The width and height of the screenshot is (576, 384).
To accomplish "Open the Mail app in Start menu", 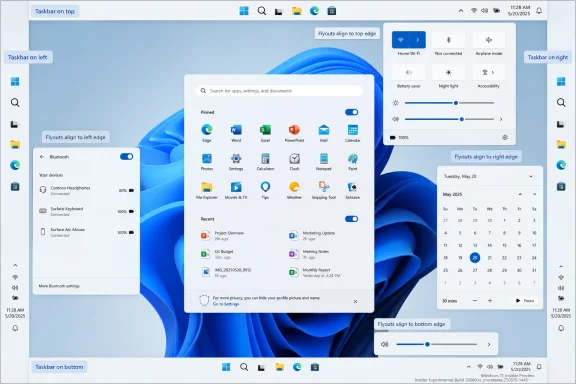I will coord(324,133).
